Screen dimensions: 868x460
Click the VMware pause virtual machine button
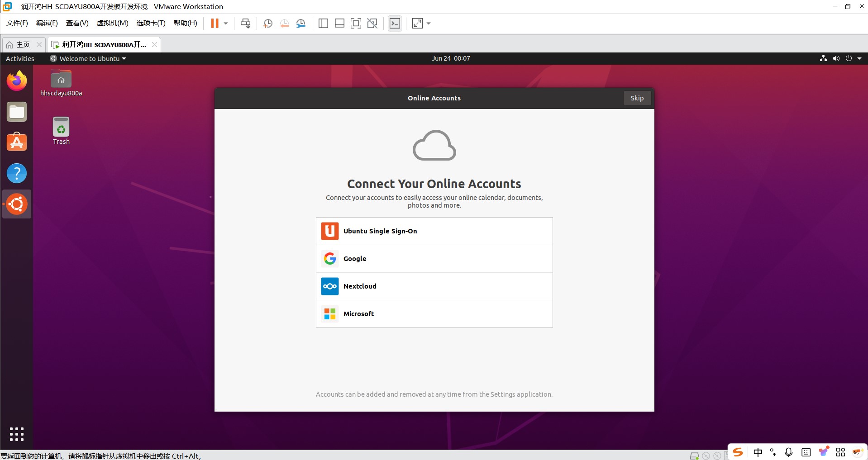click(215, 24)
